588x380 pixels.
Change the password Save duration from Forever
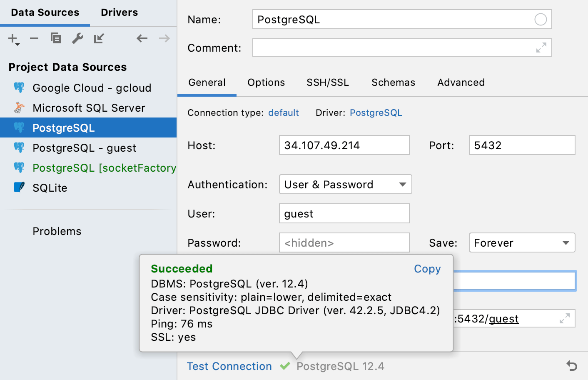tap(522, 242)
